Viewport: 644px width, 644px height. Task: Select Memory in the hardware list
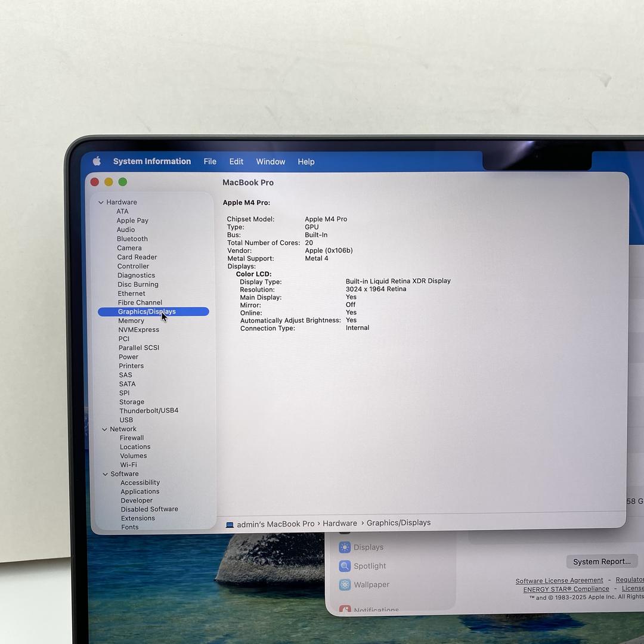point(131,321)
